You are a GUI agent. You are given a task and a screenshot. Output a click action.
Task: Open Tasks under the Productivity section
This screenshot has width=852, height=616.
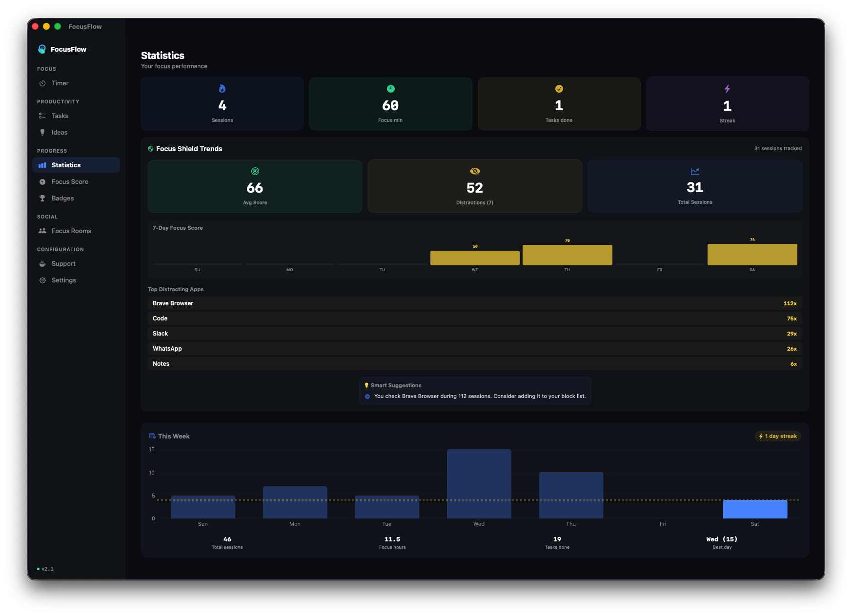[60, 116]
